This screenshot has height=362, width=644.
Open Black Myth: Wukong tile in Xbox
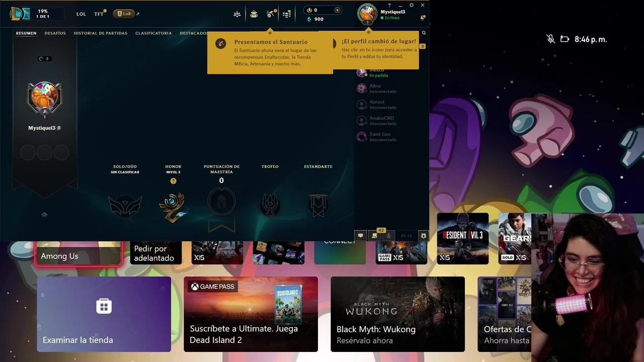pyautogui.click(x=397, y=314)
